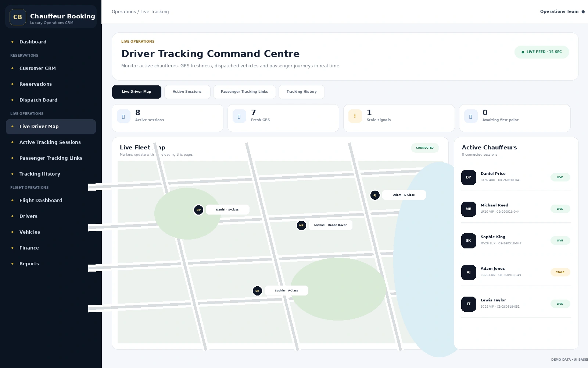The height and width of the screenshot is (368, 588).
Task: Click the Operations Team label
Action: [x=559, y=12]
